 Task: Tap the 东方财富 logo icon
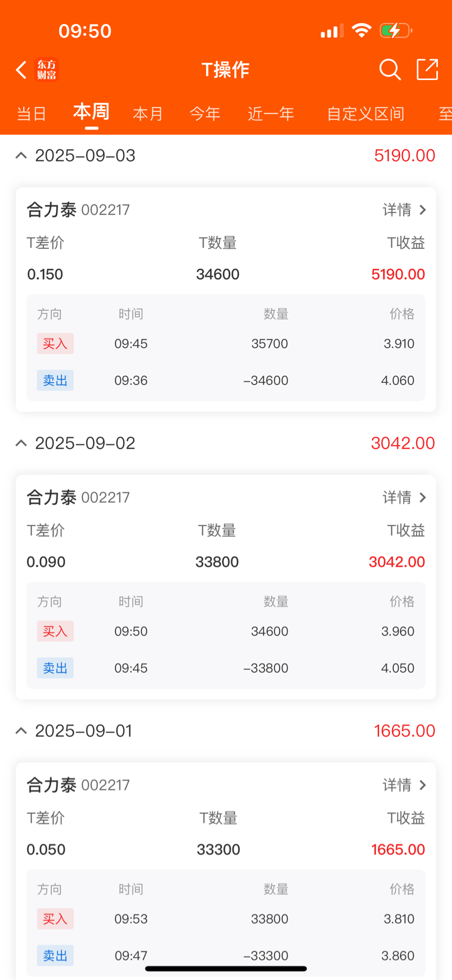[47, 69]
